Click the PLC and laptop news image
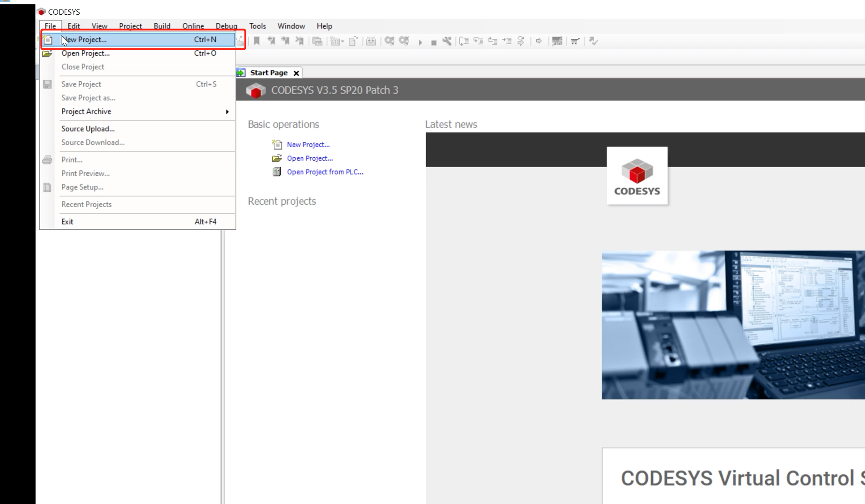Image resolution: width=865 pixels, height=504 pixels. (733, 325)
